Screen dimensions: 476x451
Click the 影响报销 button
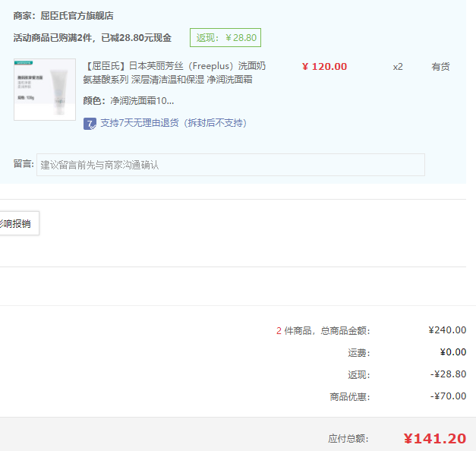19,223
